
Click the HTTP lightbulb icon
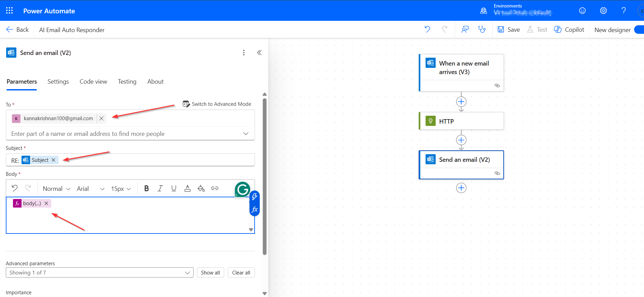(x=431, y=121)
